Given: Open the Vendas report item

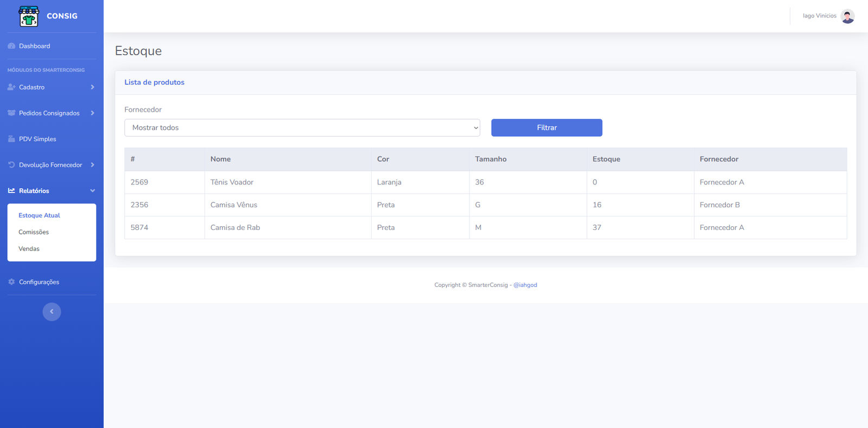Looking at the screenshot, I should click(29, 249).
